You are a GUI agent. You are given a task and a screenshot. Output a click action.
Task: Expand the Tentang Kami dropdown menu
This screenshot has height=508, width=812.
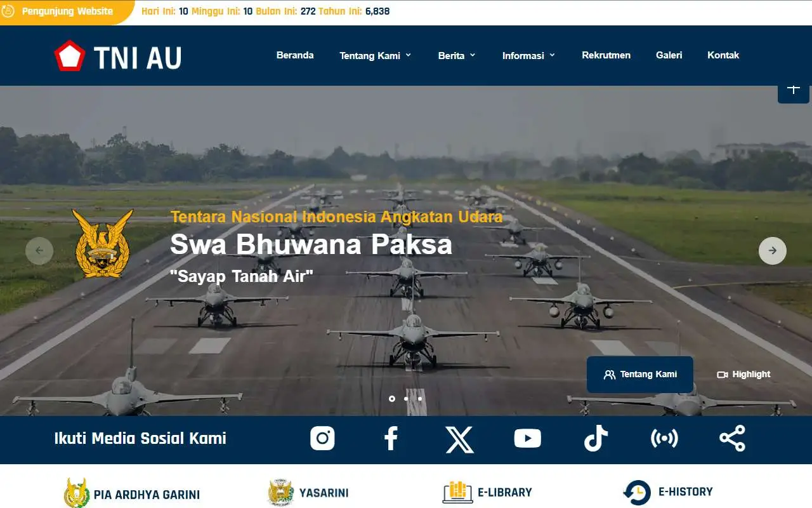(376, 55)
